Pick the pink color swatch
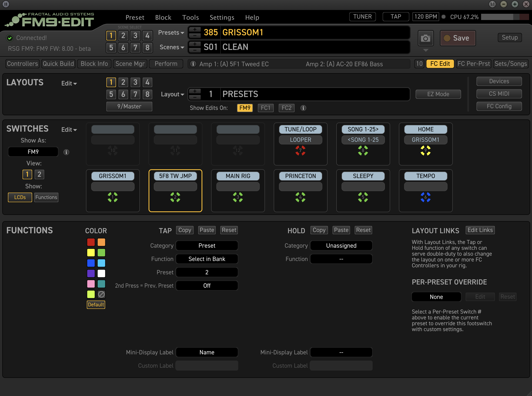Viewport: 532px width, 396px height. click(91, 284)
